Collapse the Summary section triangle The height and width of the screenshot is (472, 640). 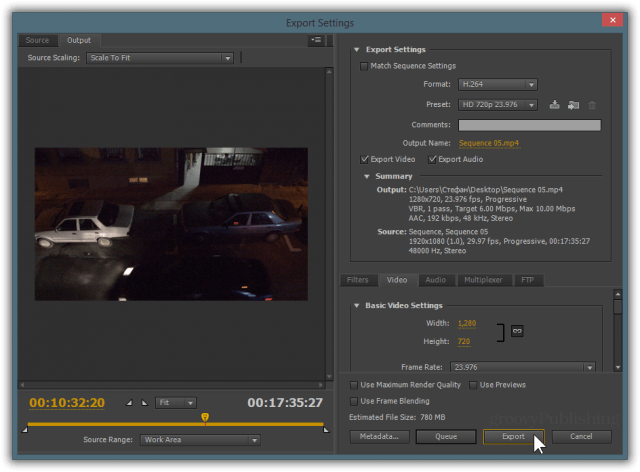coord(367,176)
